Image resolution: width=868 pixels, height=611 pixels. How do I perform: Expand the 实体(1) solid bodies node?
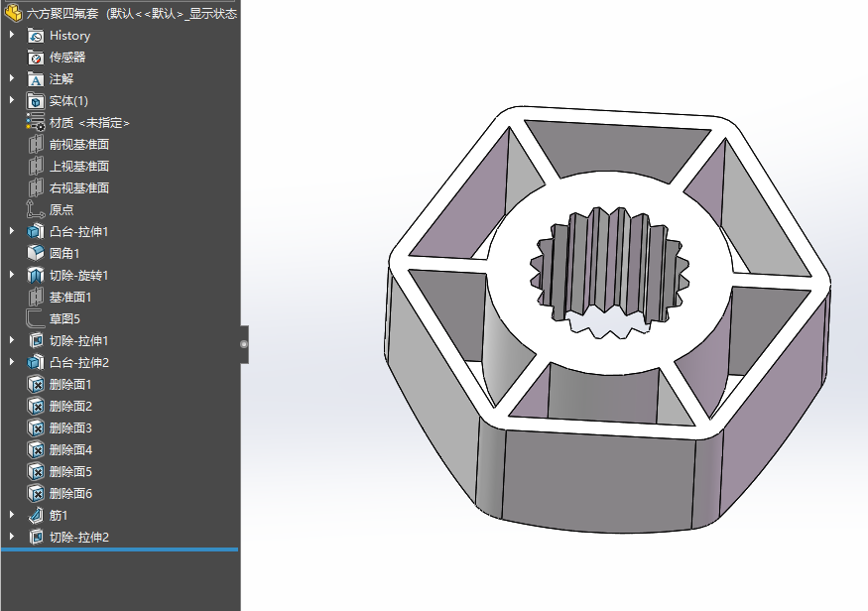12,100
